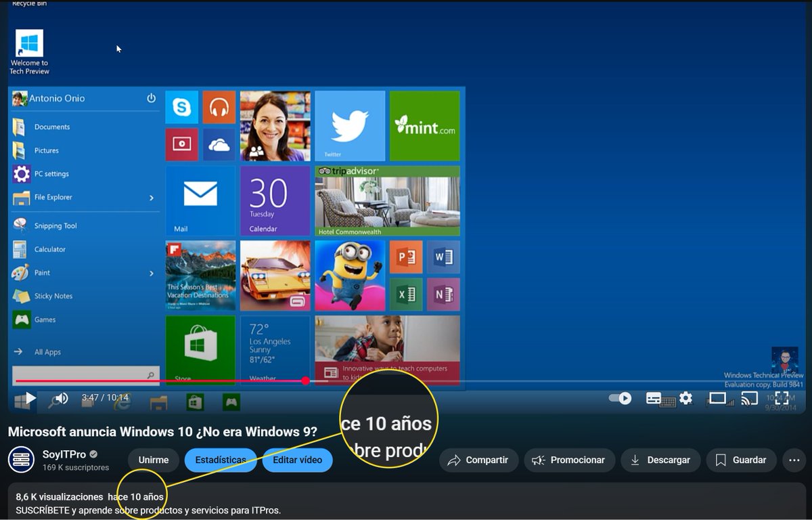Click the Unirme button
The image size is (812, 520).
click(x=154, y=460)
